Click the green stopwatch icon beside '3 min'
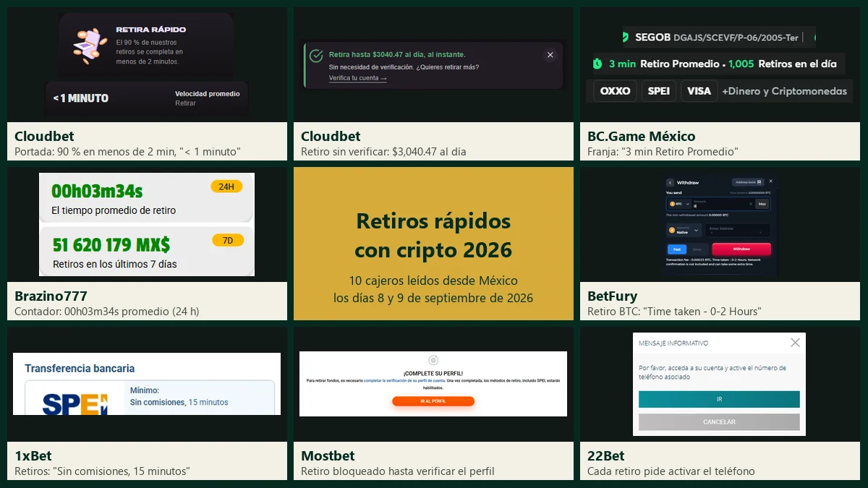The width and height of the screenshot is (868, 488). [x=597, y=64]
